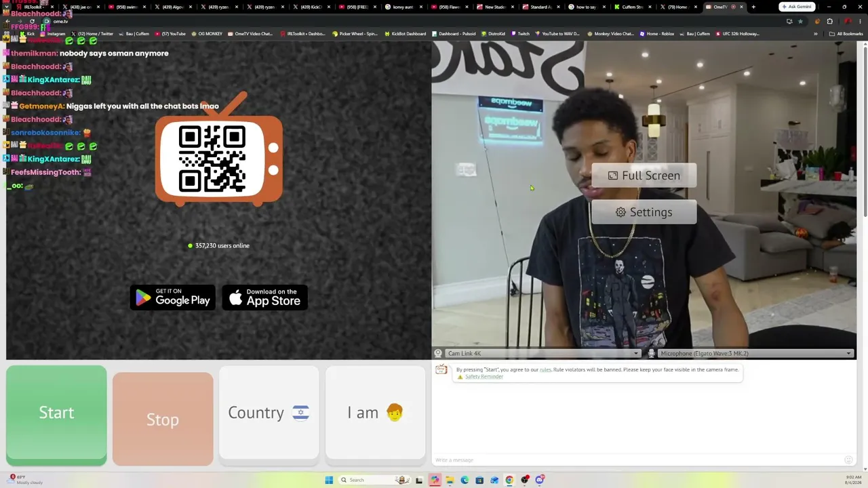Open the All Bookmarks folder

tap(846, 34)
